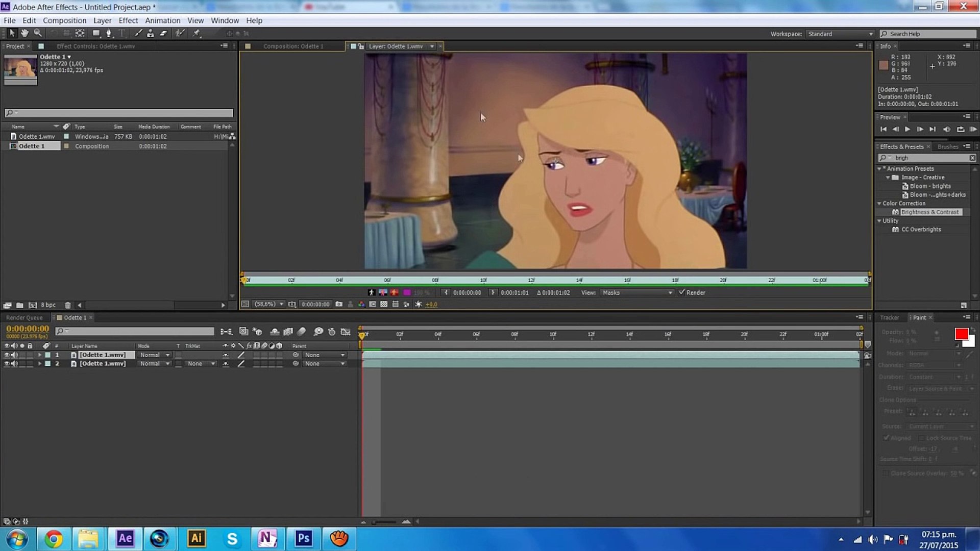
Task: Open the View Masks dropdown
Action: (x=637, y=292)
